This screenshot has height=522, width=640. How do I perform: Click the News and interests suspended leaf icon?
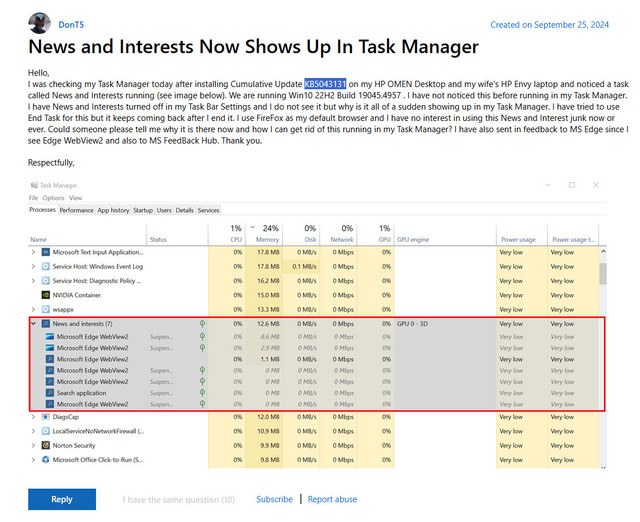pyautogui.click(x=202, y=324)
